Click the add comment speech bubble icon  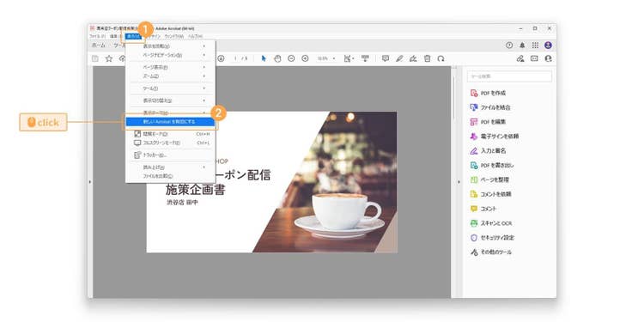click(386, 58)
